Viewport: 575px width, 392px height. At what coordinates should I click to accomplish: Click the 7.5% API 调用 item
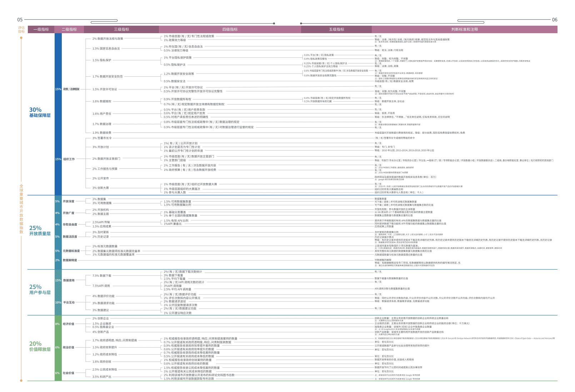[x=101, y=286]
